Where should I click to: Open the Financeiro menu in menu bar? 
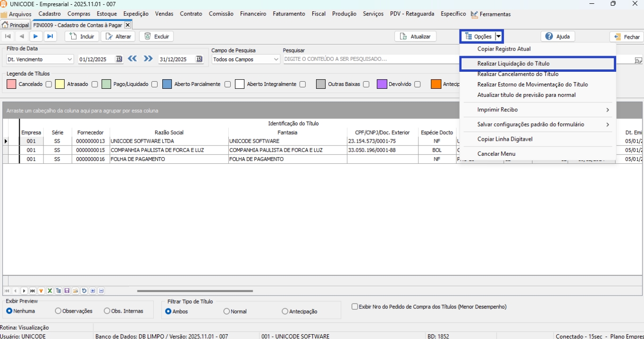pyautogui.click(x=253, y=14)
